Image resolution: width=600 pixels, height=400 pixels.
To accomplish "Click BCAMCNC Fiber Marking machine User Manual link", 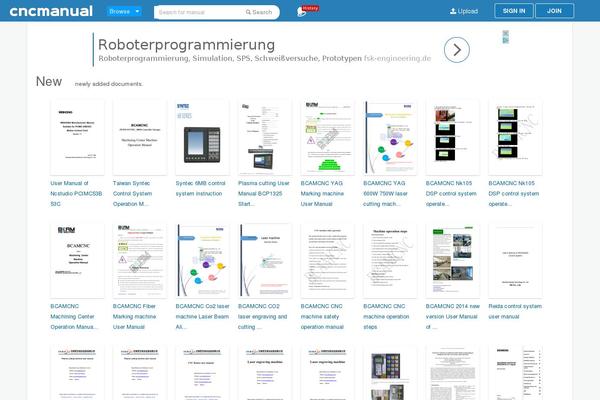I will [134, 317].
